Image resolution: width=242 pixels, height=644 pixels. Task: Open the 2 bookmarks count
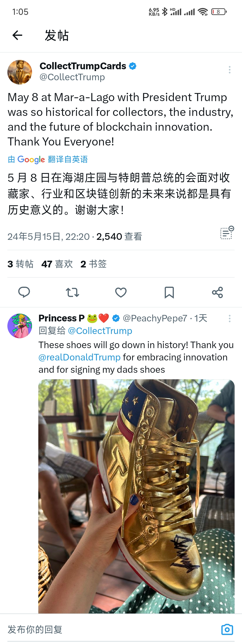(x=93, y=264)
